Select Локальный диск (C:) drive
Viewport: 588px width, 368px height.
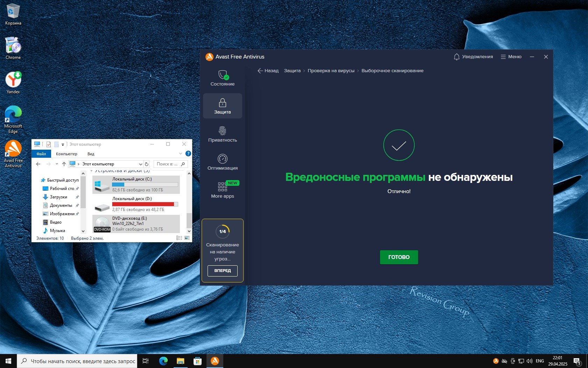click(136, 184)
